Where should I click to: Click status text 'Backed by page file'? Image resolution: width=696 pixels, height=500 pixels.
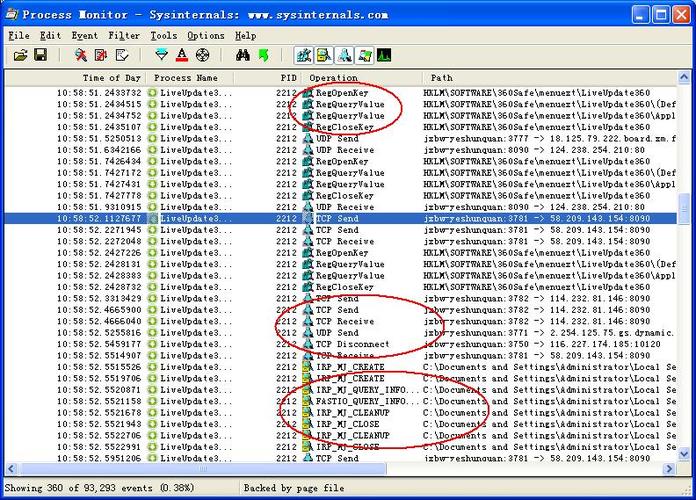point(294,488)
